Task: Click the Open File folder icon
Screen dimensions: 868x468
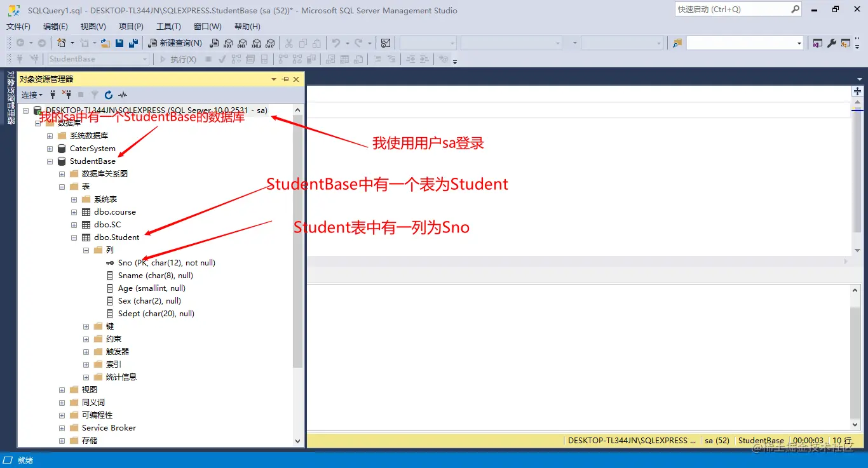Action: pos(105,43)
